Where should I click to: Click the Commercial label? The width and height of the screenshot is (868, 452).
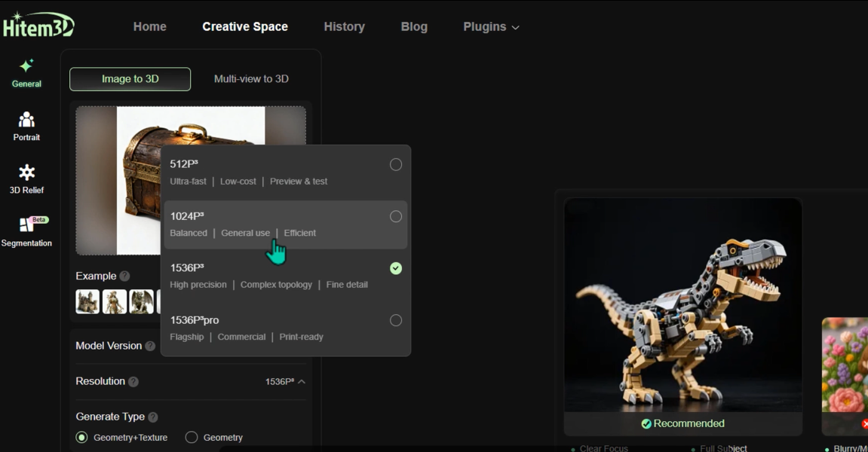point(241,337)
